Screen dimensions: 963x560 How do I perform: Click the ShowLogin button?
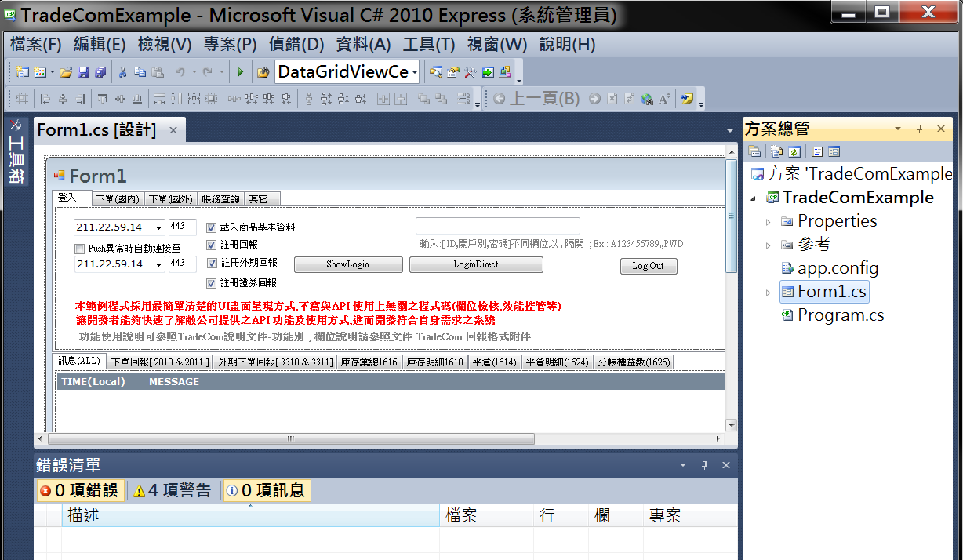(x=347, y=265)
